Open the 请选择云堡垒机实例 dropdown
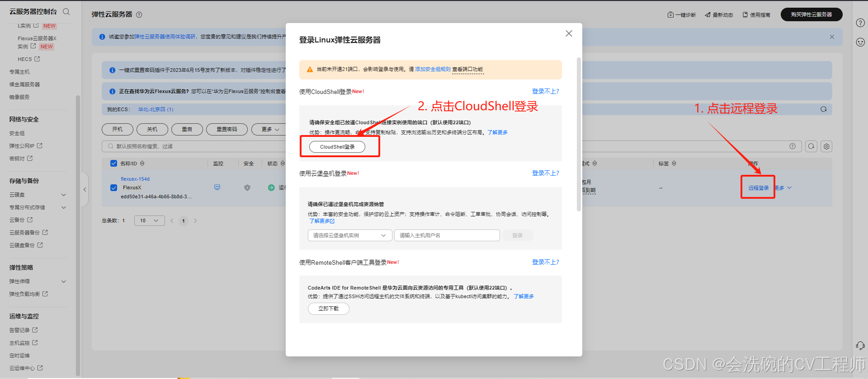Image resolution: width=868 pixels, height=379 pixels. click(350, 235)
